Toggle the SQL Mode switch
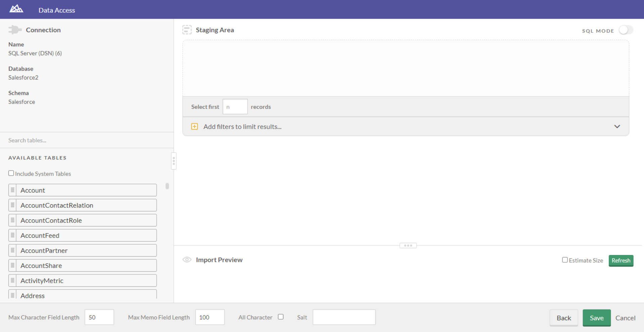644x332 pixels. click(626, 30)
